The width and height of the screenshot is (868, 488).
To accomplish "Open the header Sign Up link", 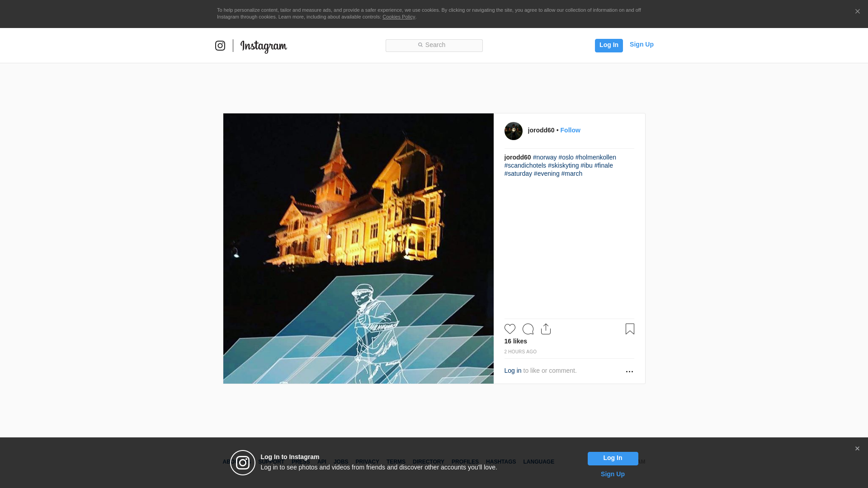I will 642,44.
